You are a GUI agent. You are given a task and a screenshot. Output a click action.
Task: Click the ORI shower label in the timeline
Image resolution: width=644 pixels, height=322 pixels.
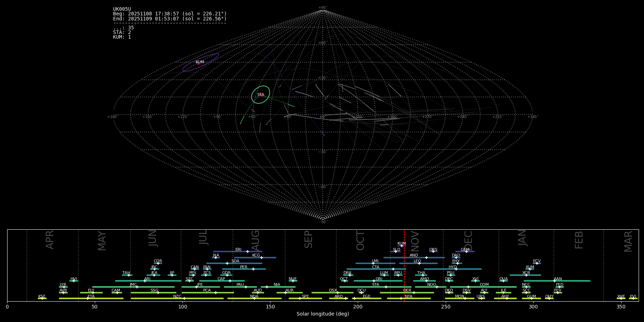[x=379, y=279]
